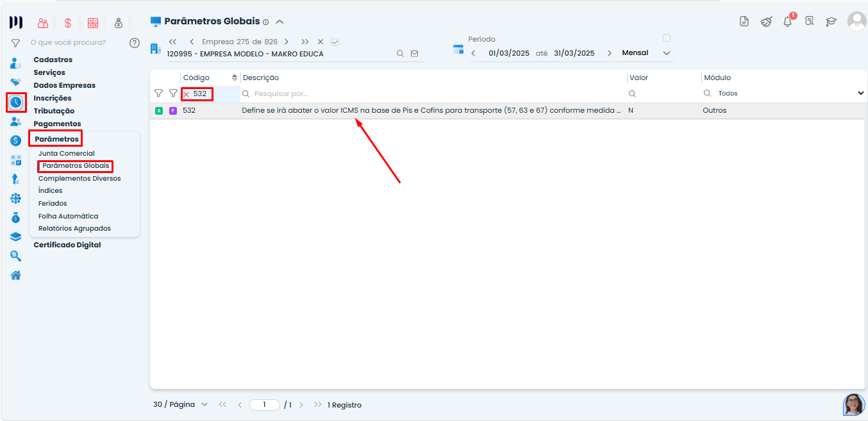Open the red dollar sign module
The width and height of the screenshot is (868, 421).
(68, 23)
